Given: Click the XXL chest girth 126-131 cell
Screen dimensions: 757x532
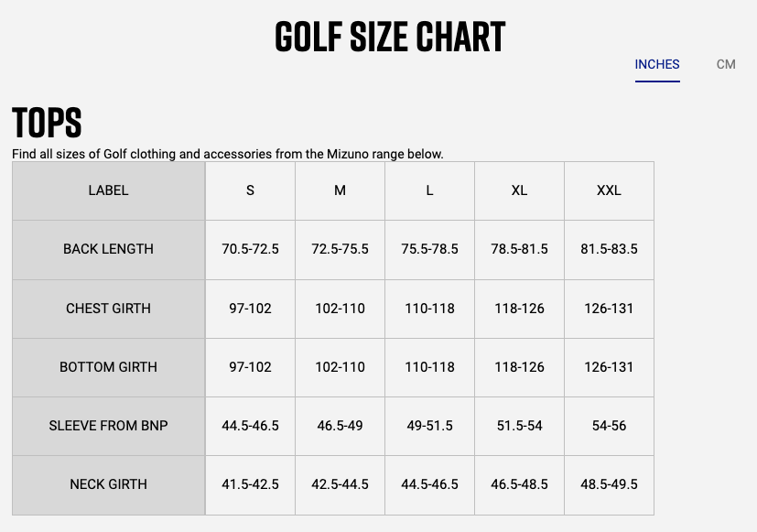Looking at the screenshot, I should click(x=609, y=308).
